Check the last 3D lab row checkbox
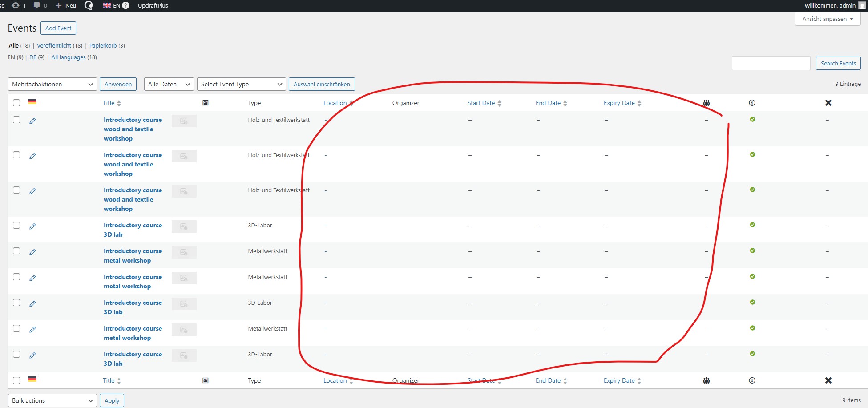 16,354
